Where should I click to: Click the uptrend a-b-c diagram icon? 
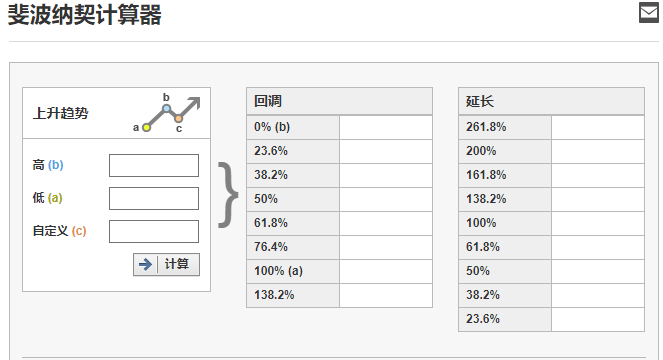(167, 113)
